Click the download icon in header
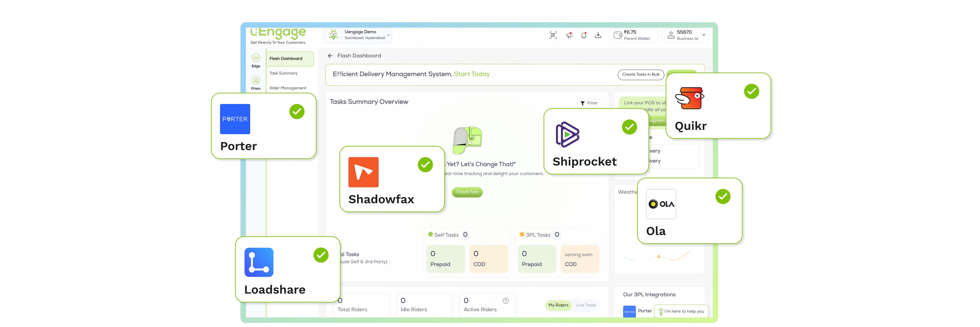This screenshot has width=980, height=327. coord(598,35)
